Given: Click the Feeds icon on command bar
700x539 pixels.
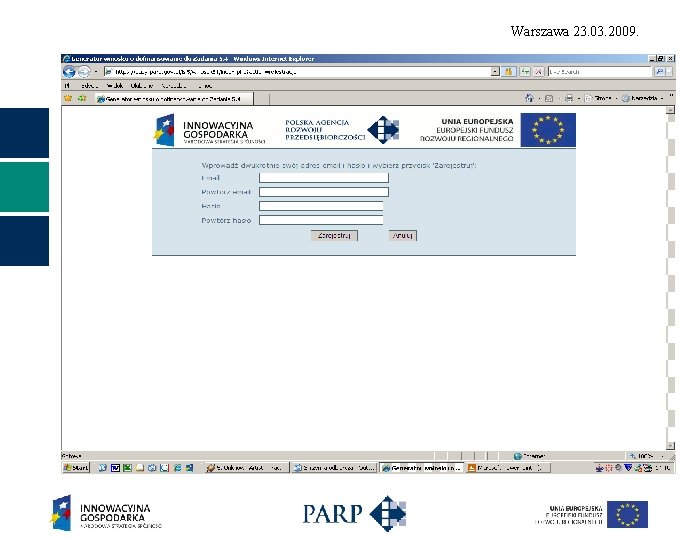Looking at the screenshot, I should (549, 98).
